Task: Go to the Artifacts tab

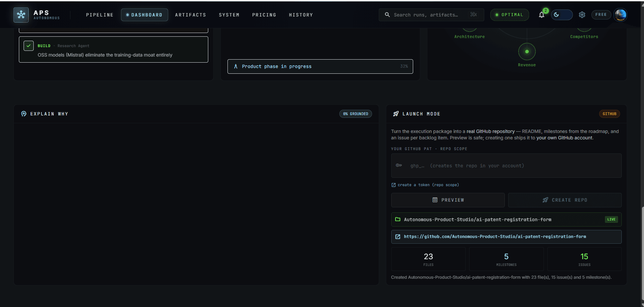Action: [x=190, y=15]
